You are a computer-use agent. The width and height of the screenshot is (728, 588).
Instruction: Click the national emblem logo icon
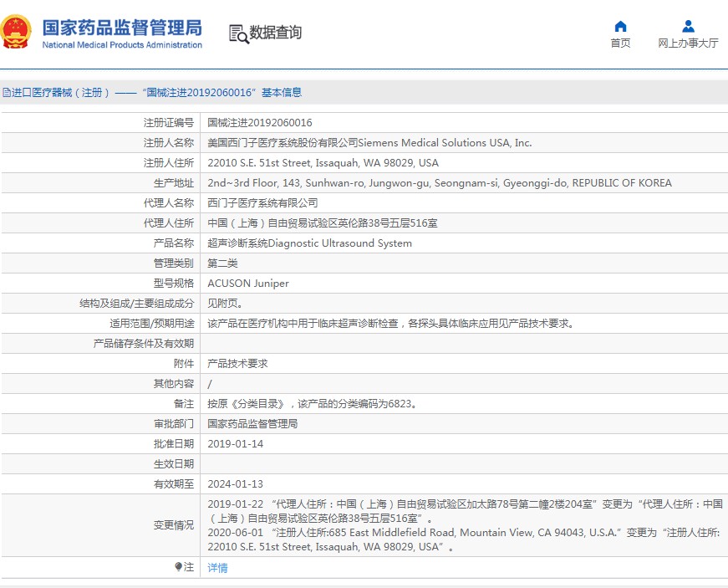coord(16,32)
